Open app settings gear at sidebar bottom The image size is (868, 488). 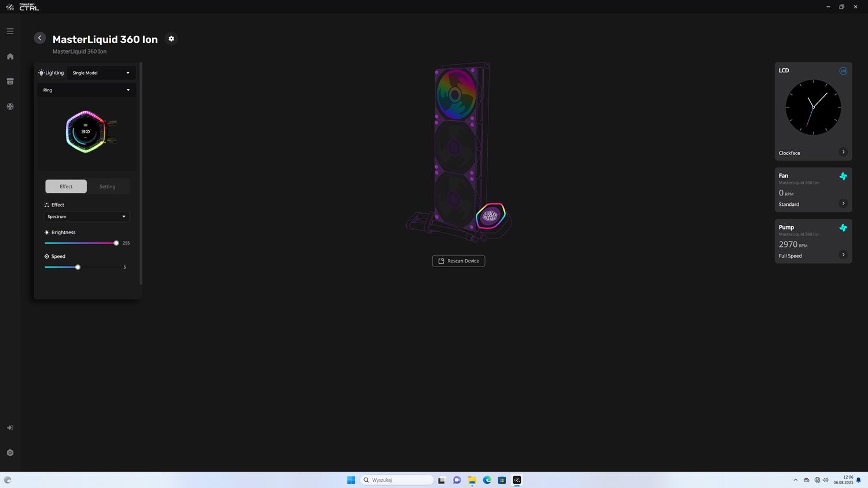click(x=10, y=453)
